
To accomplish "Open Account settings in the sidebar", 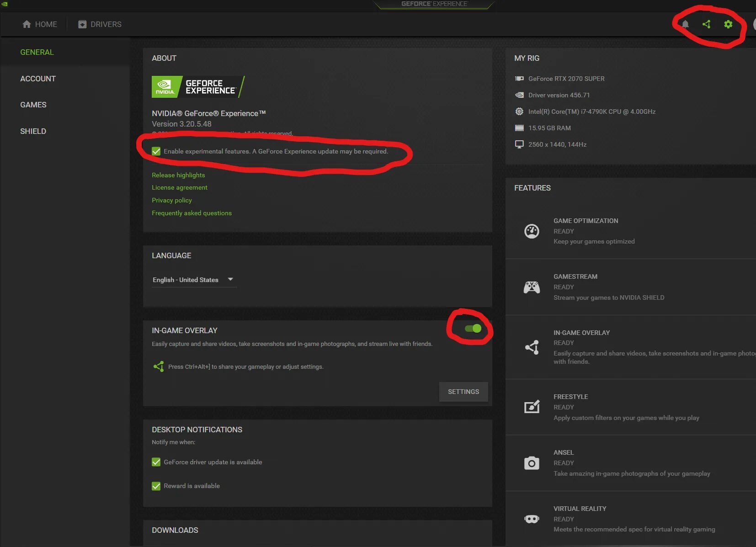I will point(38,79).
